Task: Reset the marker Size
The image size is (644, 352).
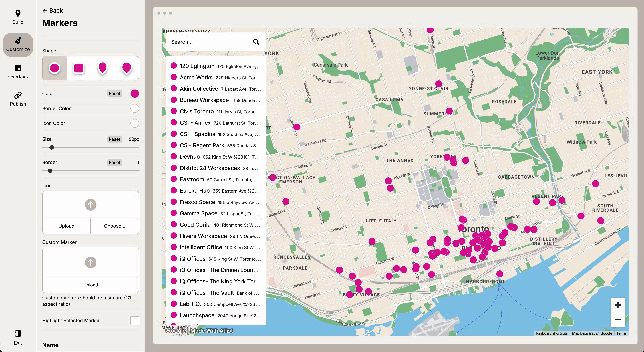Action: pyautogui.click(x=114, y=139)
